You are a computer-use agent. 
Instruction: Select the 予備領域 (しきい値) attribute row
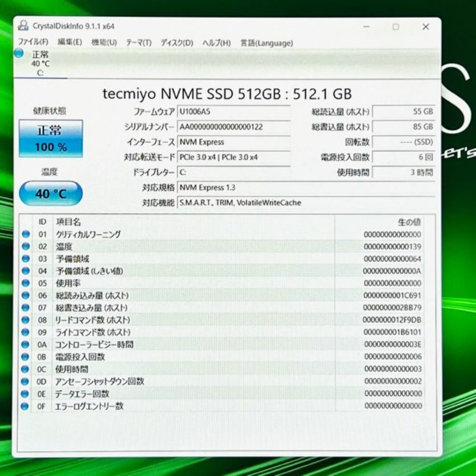click(x=222, y=271)
